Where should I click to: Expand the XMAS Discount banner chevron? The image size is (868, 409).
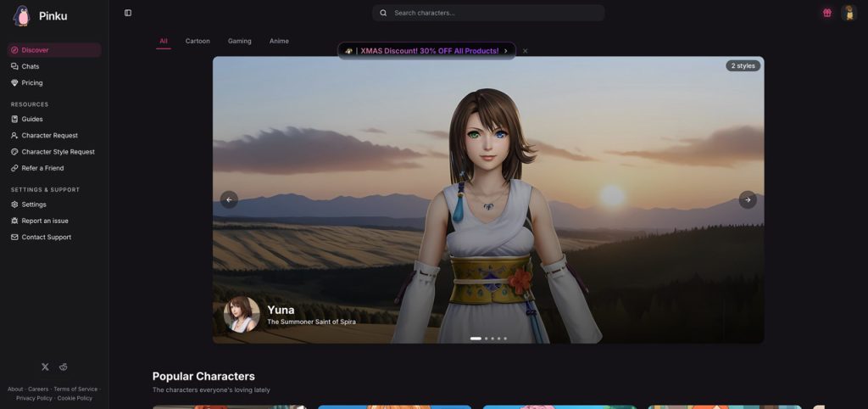click(506, 51)
